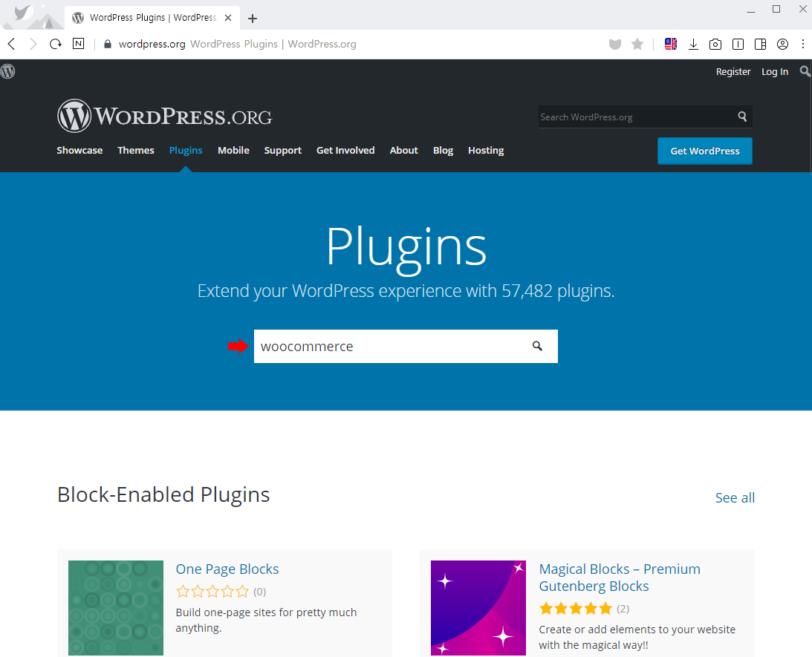Submit plugin search with magnifier button
Viewport: 812px width, 657px height.
[538, 346]
